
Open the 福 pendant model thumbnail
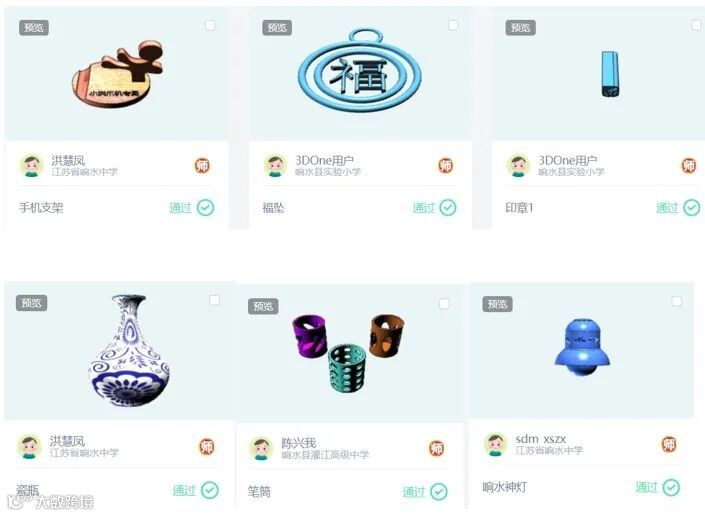pyautogui.click(x=360, y=71)
